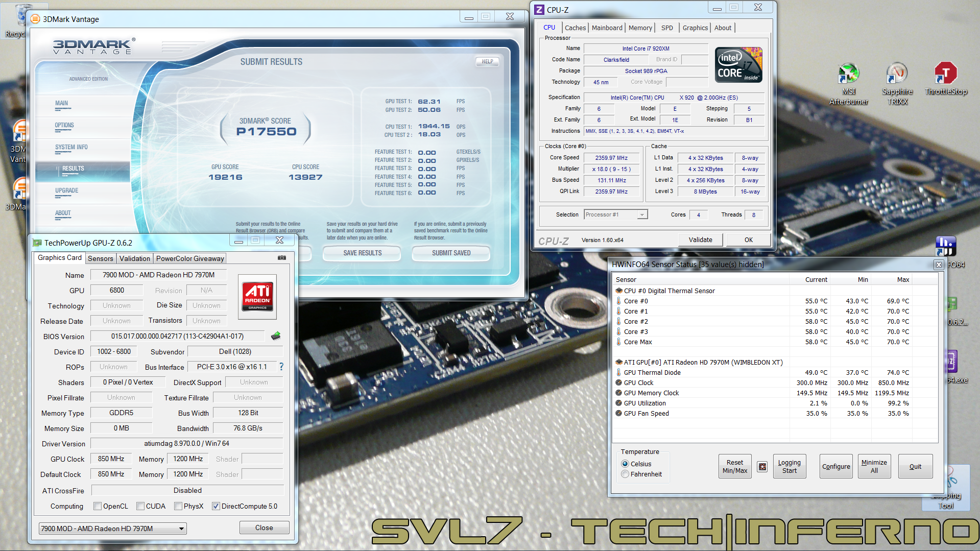Click GPU Fan Speed sensor icon
980x551 pixels.
pyautogui.click(x=619, y=414)
